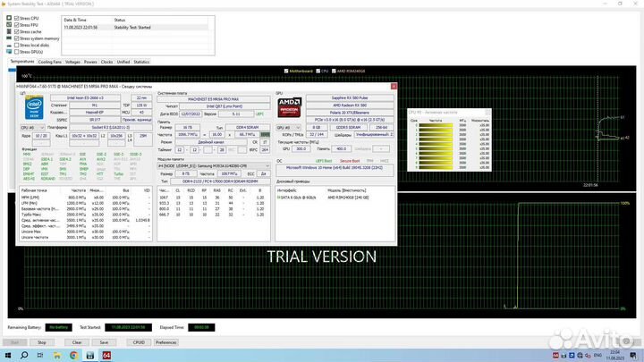Open the Windows Start menu
644x362 pixels.
[x=8, y=355]
